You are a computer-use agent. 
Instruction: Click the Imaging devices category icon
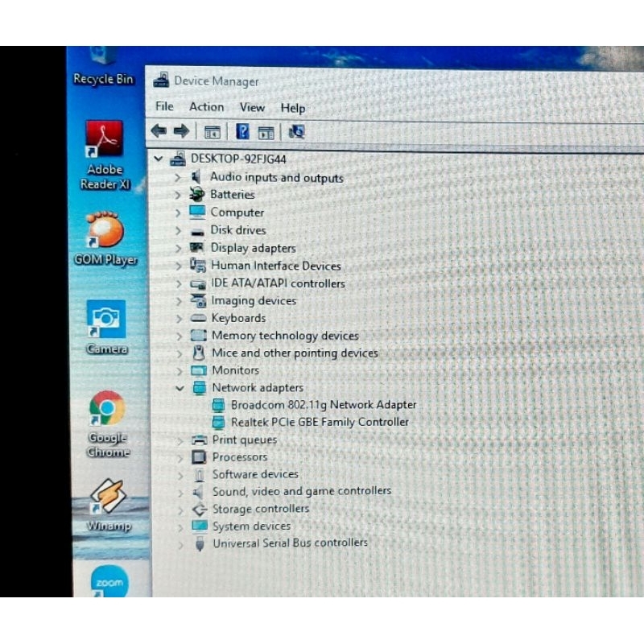198,300
